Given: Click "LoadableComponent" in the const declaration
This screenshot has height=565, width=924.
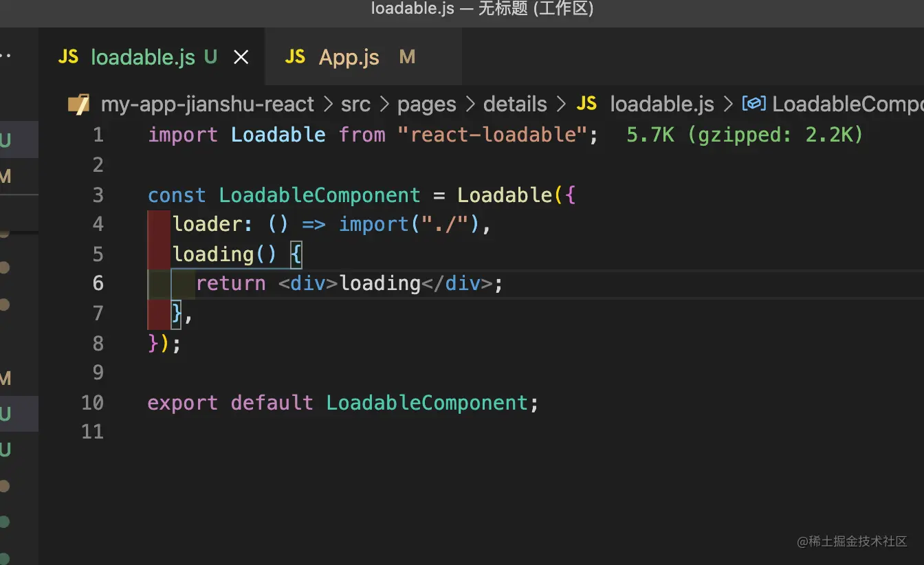Looking at the screenshot, I should (x=320, y=195).
